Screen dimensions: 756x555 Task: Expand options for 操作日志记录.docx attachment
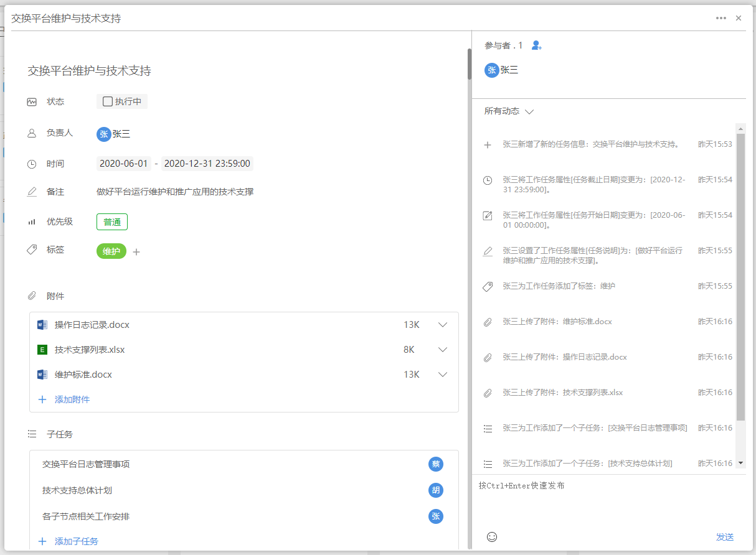443,325
